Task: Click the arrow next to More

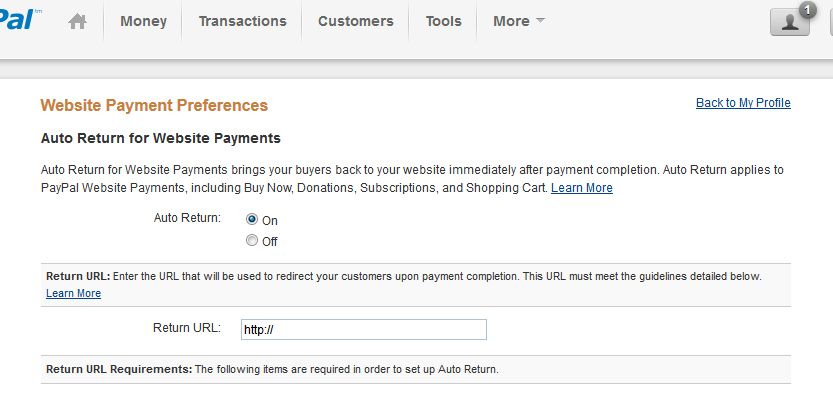Action: [540, 21]
